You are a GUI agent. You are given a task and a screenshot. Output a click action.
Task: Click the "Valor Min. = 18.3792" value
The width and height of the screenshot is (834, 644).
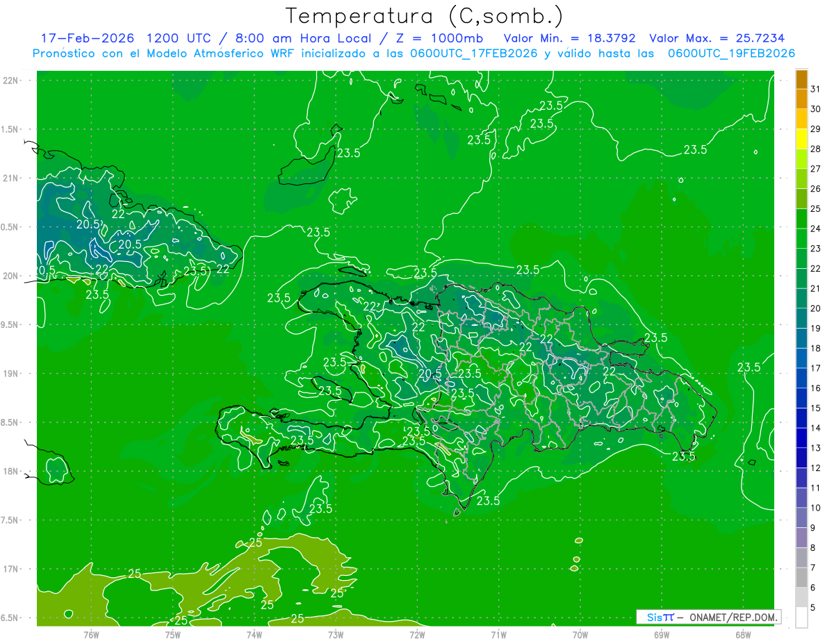click(x=569, y=38)
